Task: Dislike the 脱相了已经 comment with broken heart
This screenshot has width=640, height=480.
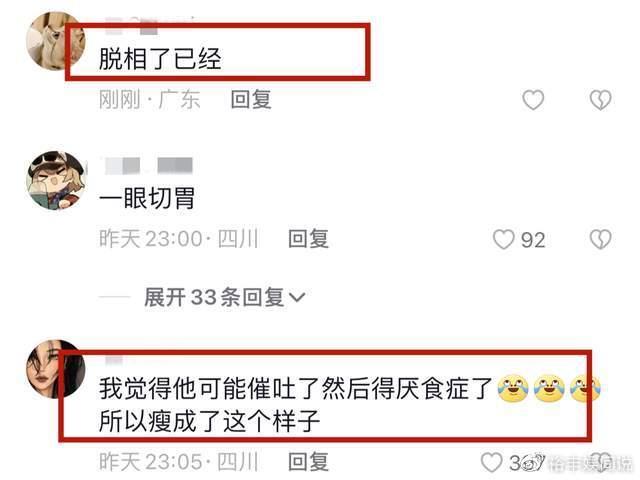Action: 600,100
